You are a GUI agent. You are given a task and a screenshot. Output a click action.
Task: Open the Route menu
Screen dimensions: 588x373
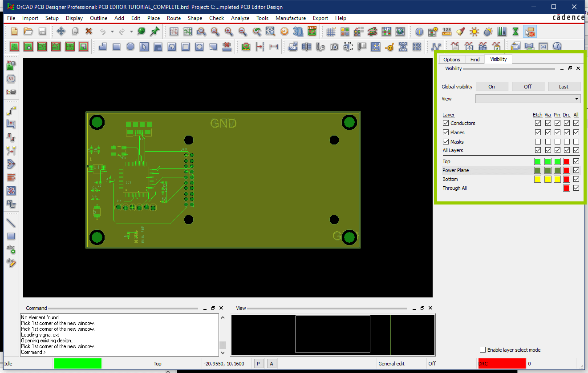point(174,18)
